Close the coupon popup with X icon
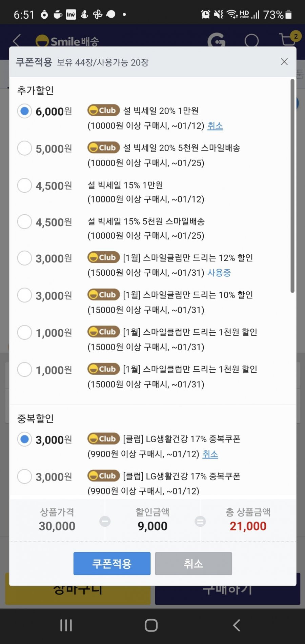305x644 pixels. 284,62
